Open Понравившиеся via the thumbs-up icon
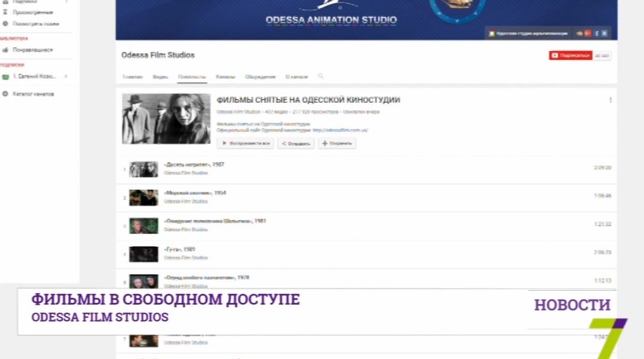Viewport: 644px width, 359px height. (x=5, y=50)
